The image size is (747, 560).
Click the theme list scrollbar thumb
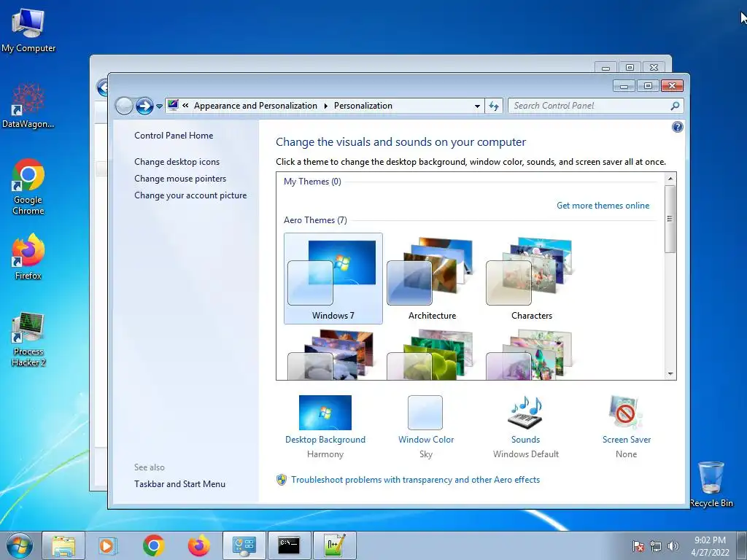pos(670,219)
